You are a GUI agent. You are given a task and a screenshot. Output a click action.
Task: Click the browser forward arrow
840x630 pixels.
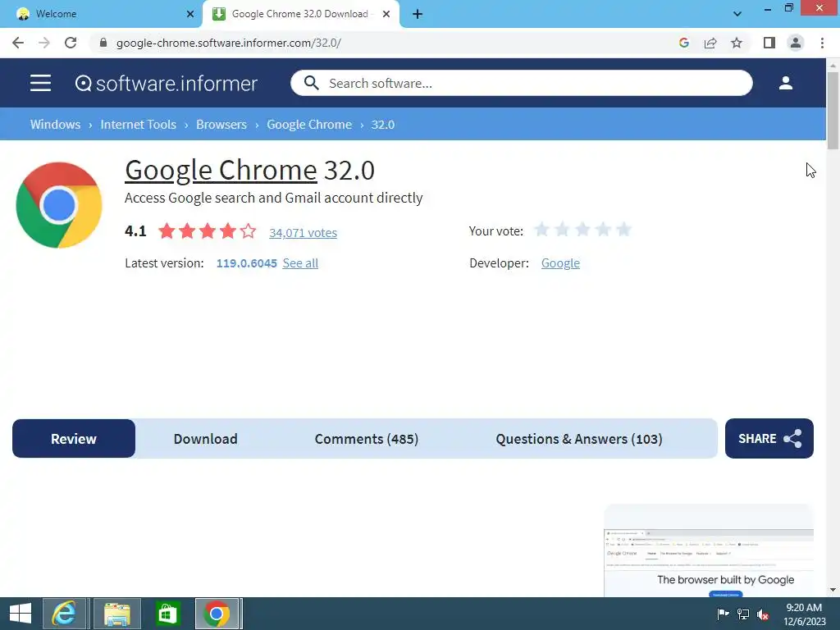click(x=44, y=43)
